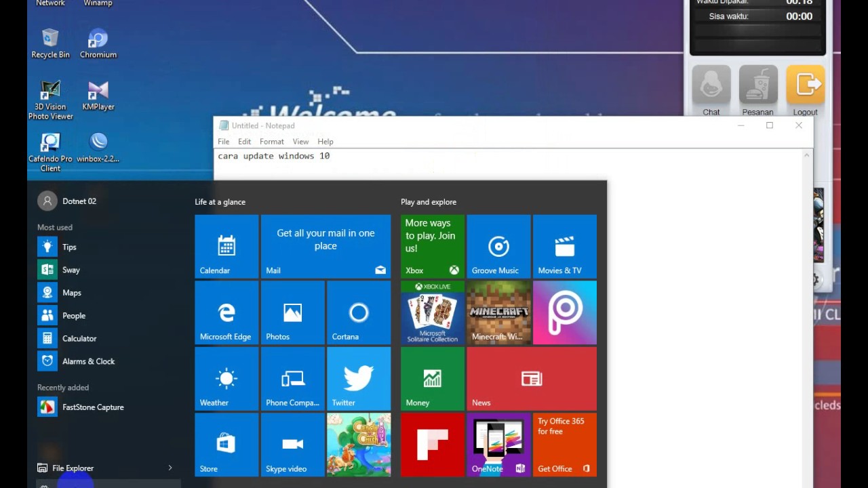This screenshot has width=868, height=488.
Task: Open Tips from Most used
Action: (x=108, y=247)
